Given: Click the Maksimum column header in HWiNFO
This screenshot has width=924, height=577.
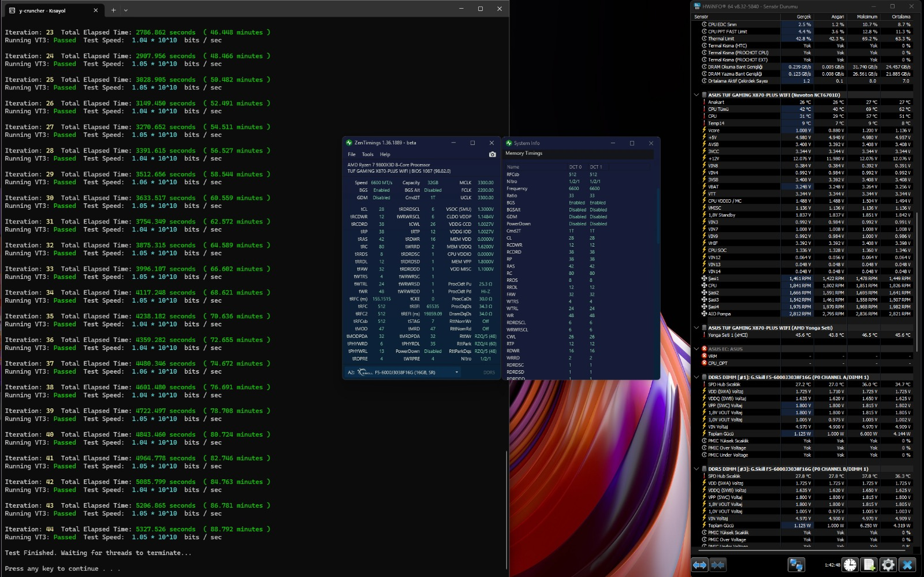Looking at the screenshot, I should [x=863, y=17].
